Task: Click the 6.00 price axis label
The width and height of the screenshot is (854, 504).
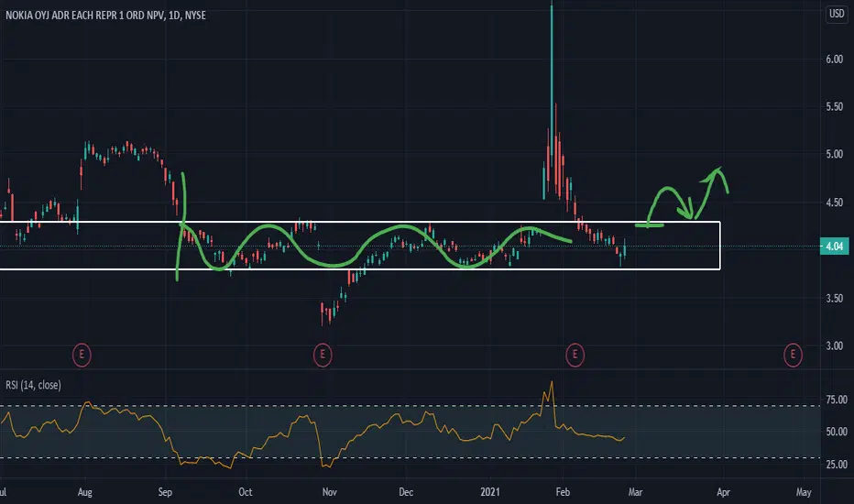Action: (x=835, y=60)
